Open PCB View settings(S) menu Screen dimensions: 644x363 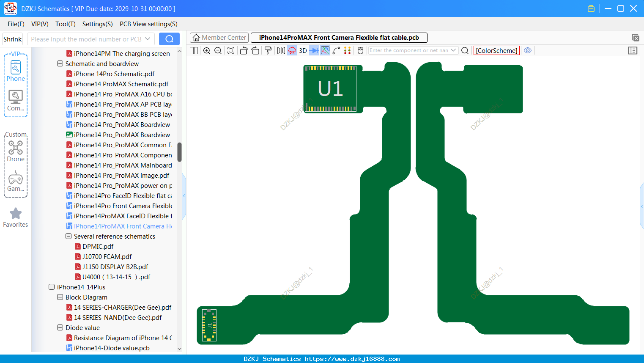(x=148, y=24)
